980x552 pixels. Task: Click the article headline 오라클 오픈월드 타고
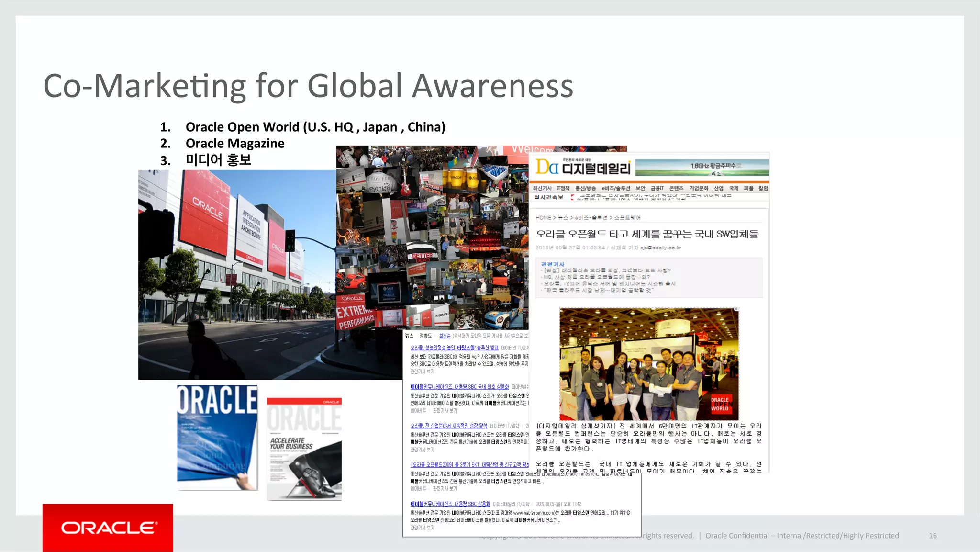pos(647,234)
